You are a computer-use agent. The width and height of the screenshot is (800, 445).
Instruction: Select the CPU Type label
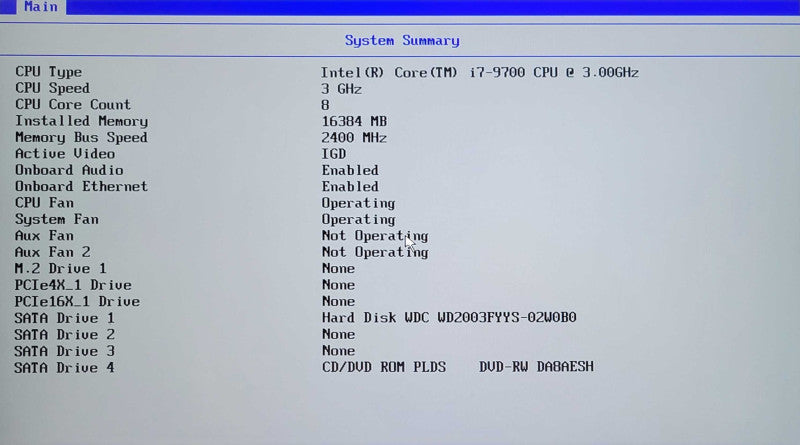(x=48, y=72)
